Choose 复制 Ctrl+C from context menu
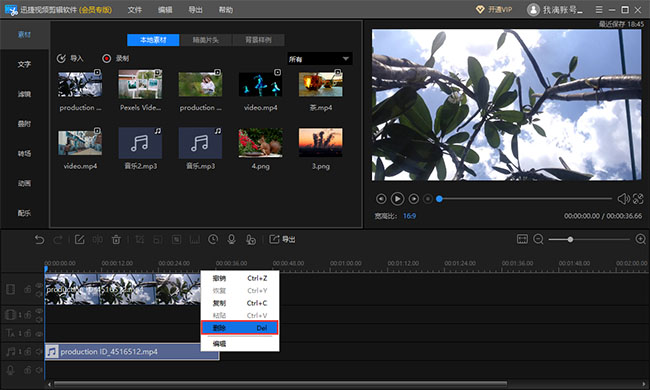The width and height of the screenshot is (650, 390). [x=240, y=303]
